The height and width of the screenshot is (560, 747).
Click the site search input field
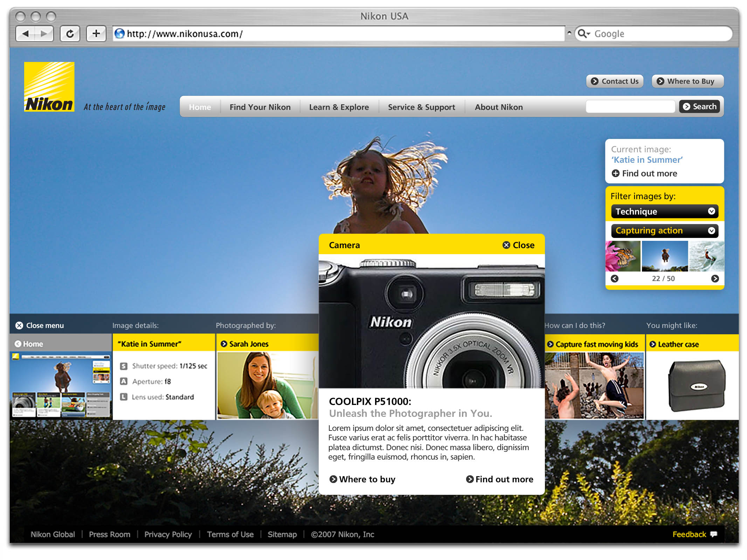(630, 106)
